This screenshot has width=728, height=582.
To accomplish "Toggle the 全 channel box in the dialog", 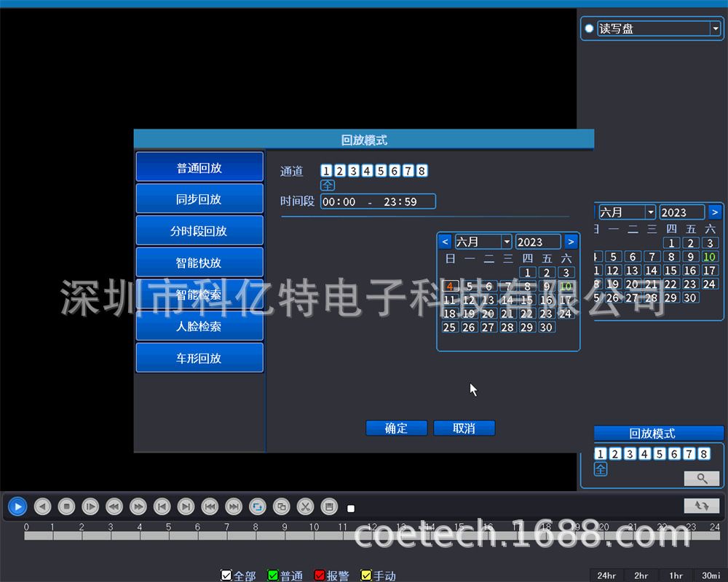I will click(x=328, y=186).
